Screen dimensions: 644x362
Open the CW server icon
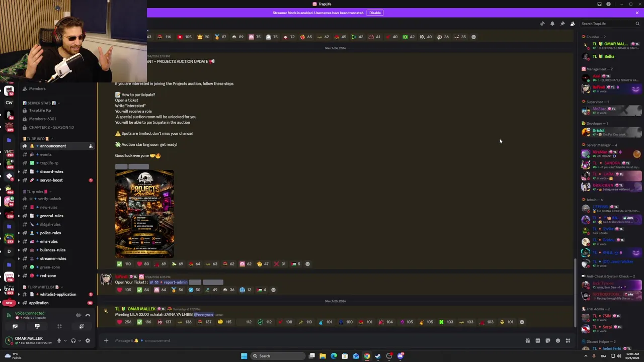click(9, 103)
